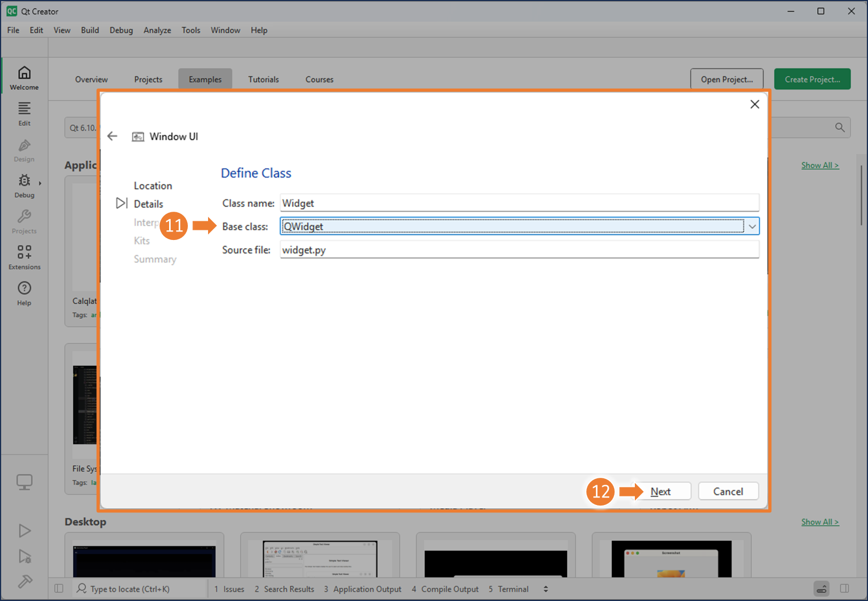Image resolution: width=868 pixels, height=601 pixels.
Task: Switch to the Courses tab
Action: (x=320, y=79)
